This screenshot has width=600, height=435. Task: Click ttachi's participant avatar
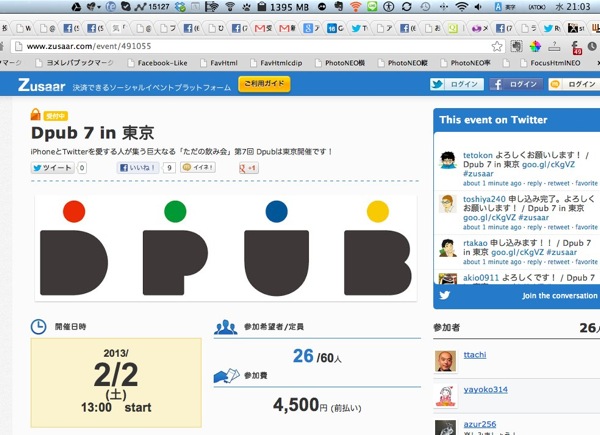445,361
